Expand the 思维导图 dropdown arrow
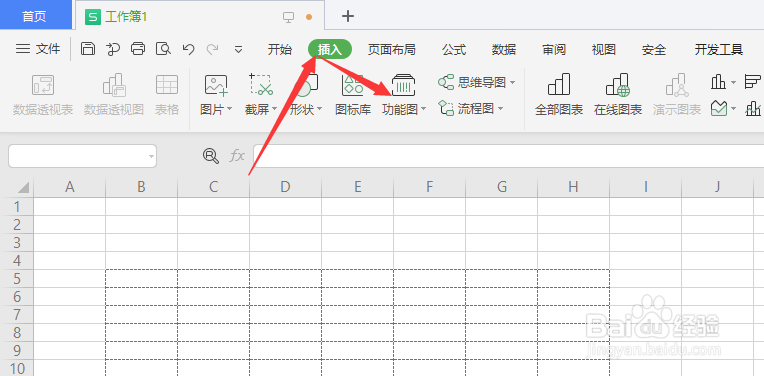Viewport: 764px width, 376px height. pos(512,83)
